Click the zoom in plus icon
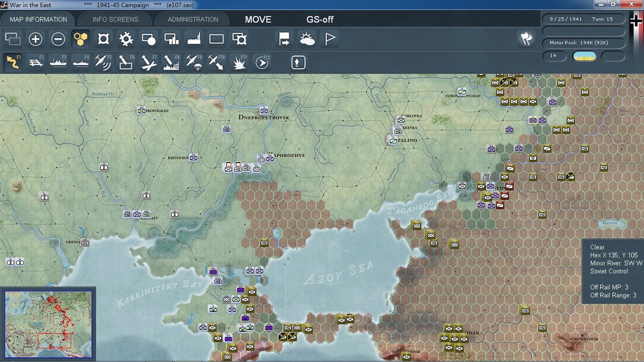The height and width of the screenshot is (362, 644). point(35,39)
